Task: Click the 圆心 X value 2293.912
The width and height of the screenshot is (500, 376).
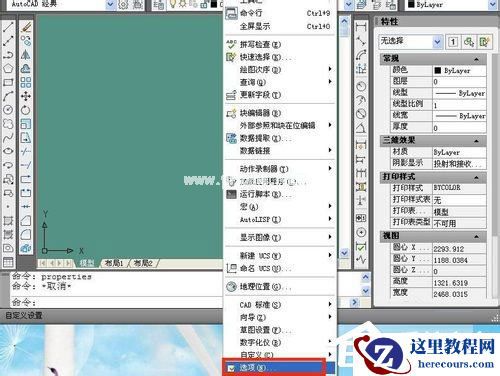Action: (459, 248)
